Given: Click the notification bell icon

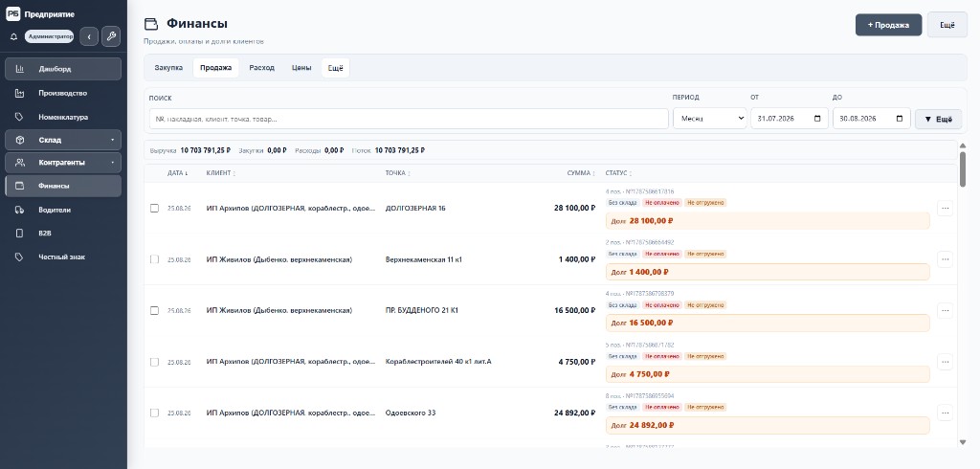Looking at the screenshot, I should (13, 37).
